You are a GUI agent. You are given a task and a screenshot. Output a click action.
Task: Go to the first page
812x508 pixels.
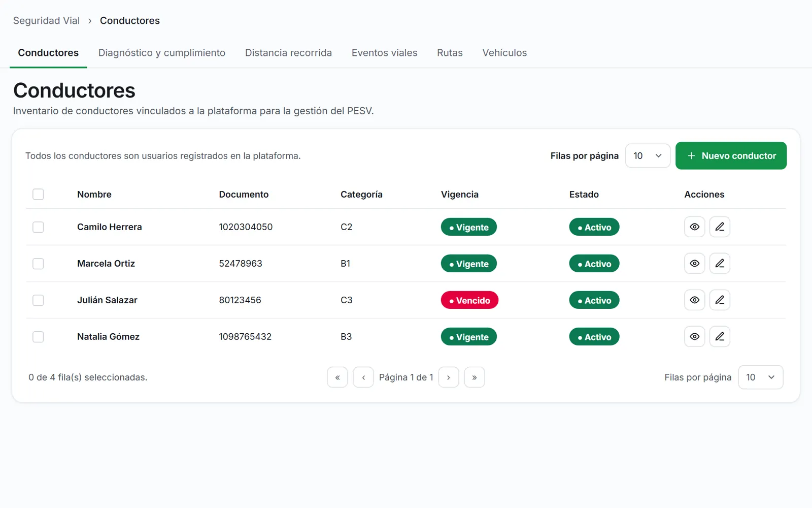pyautogui.click(x=337, y=377)
